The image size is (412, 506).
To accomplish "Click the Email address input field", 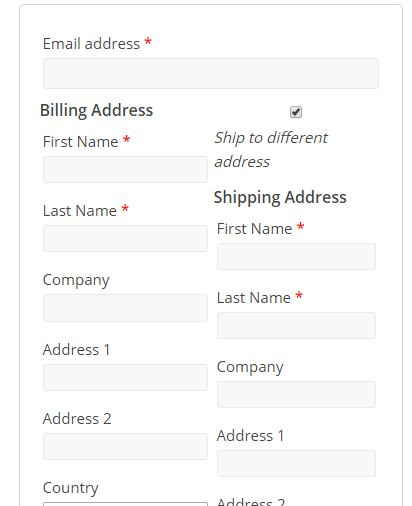I will coord(211,73).
